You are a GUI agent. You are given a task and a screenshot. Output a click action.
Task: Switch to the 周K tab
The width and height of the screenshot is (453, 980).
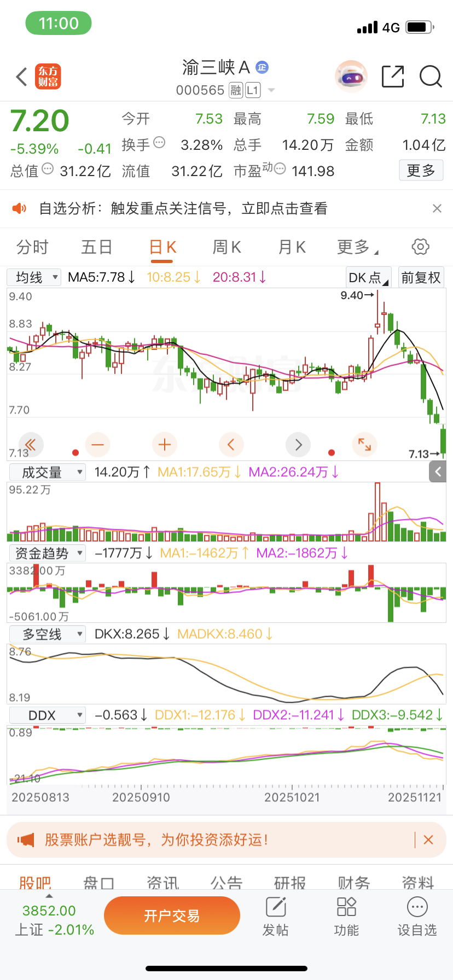pos(226,247)
